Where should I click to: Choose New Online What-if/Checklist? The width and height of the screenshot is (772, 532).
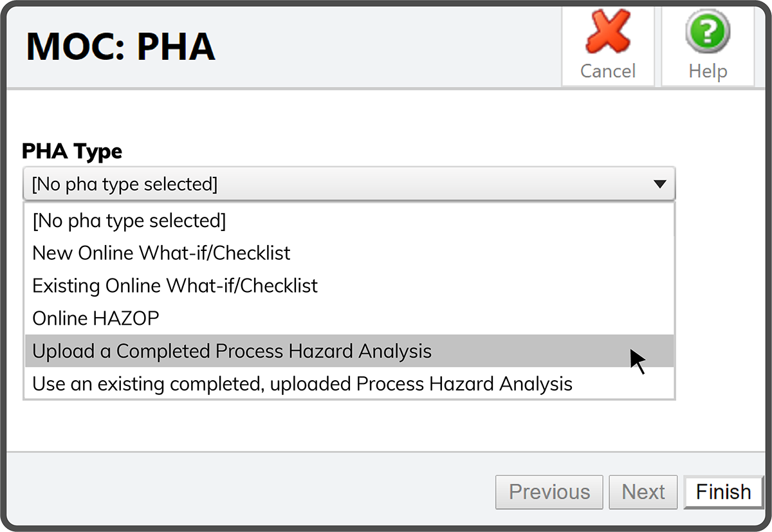[161, 253]
